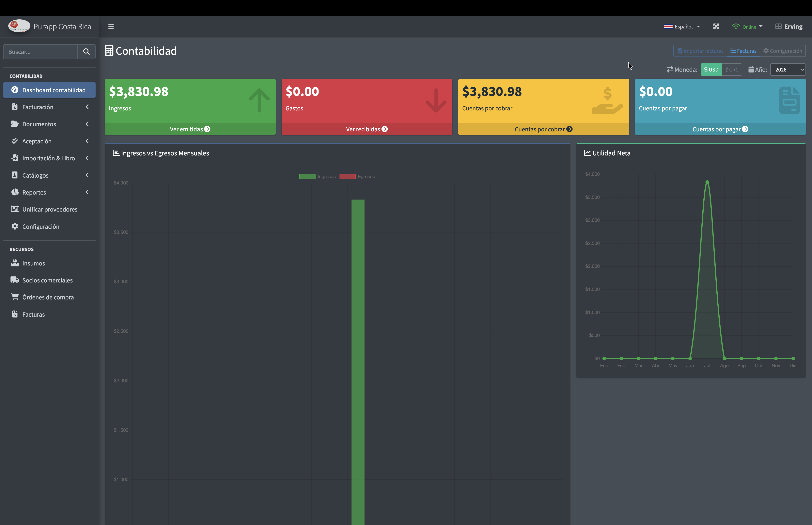Image resolution: width=812 pixels, height=525 pixels.
Task: Open Unificar proveedores from sidebar
Action: click(49, 209)
